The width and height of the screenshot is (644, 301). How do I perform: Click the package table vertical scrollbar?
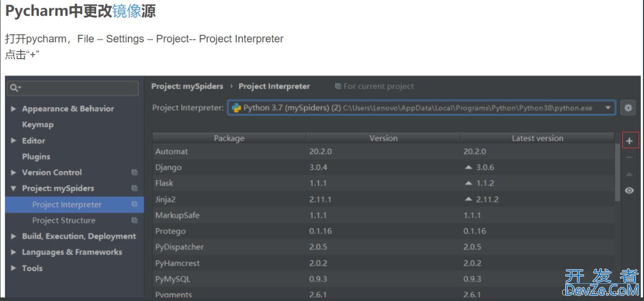618,172
